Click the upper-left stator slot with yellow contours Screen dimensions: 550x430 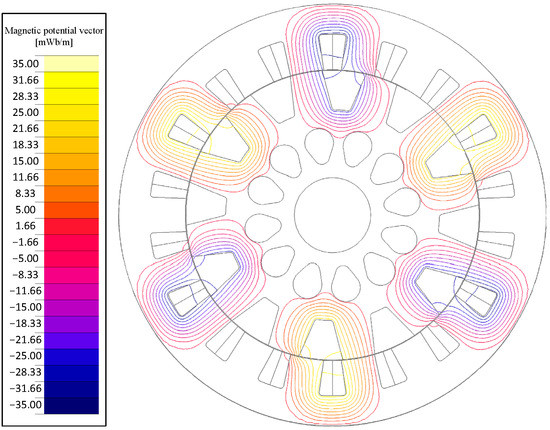209,138
